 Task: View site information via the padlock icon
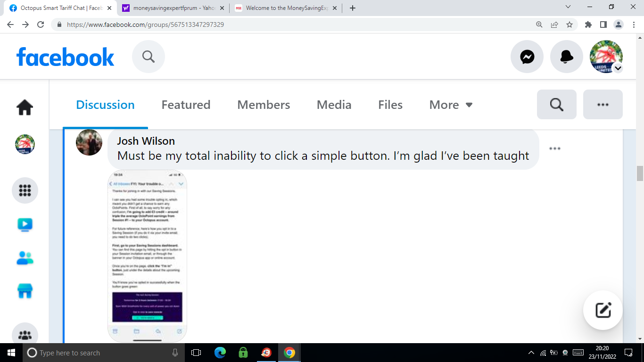tap(60, 25)
